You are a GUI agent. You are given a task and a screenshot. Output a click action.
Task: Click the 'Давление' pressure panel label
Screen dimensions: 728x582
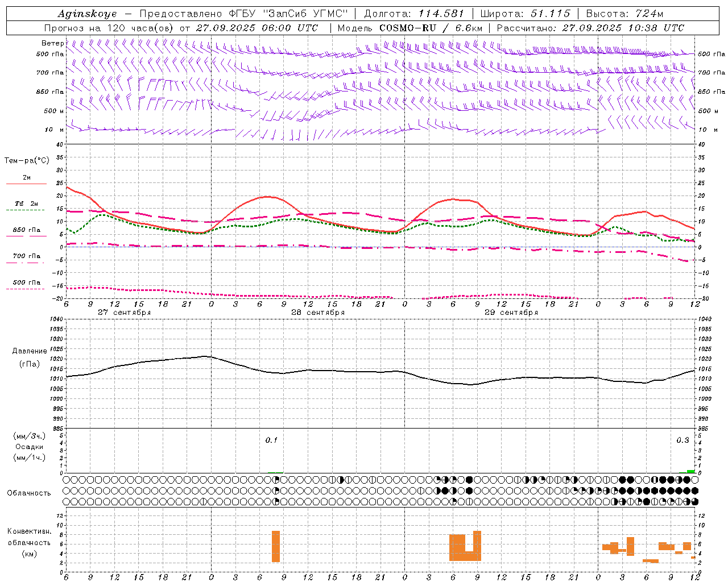(x=30, y=351)
